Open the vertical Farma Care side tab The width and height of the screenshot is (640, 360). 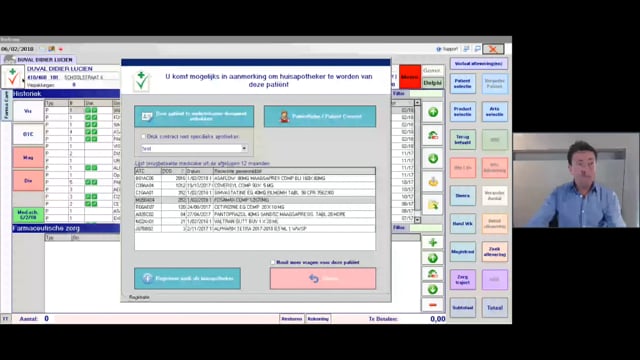click(6, 105)
